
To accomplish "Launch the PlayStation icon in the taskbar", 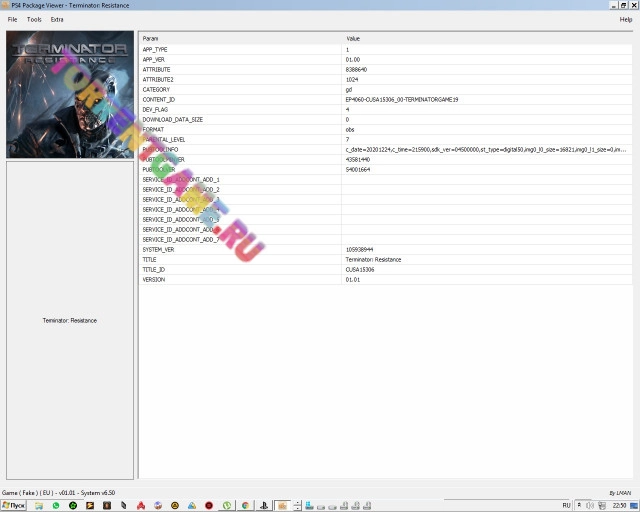I will (x=263, y=505).
